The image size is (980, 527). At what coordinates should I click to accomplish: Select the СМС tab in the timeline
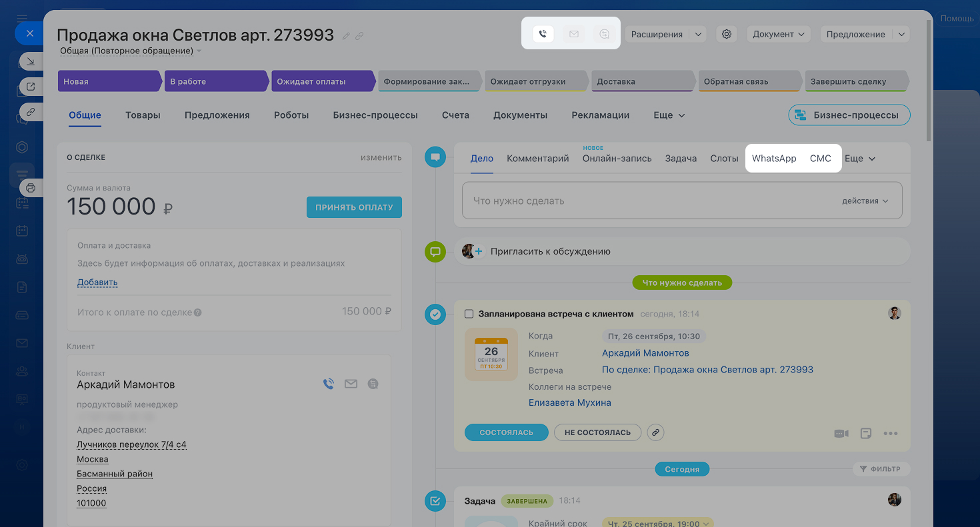click(821, 159)
